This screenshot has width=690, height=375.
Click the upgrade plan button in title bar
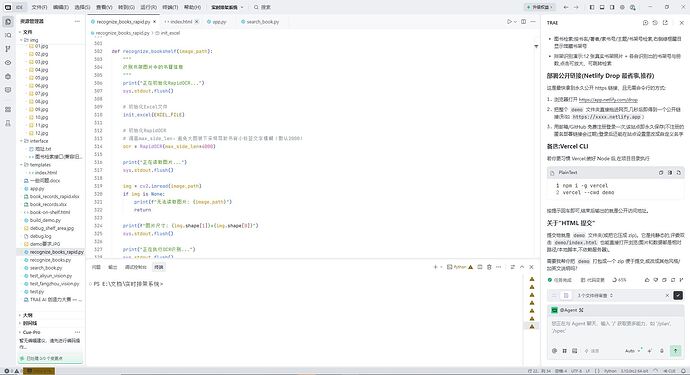pos(540,7)
